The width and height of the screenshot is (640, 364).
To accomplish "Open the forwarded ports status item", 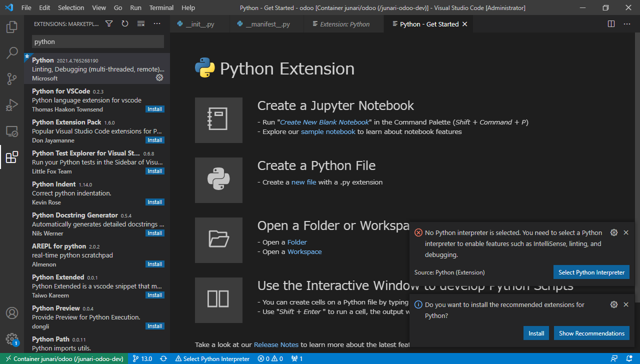I will pyautogui.click(x=297, y=358).
